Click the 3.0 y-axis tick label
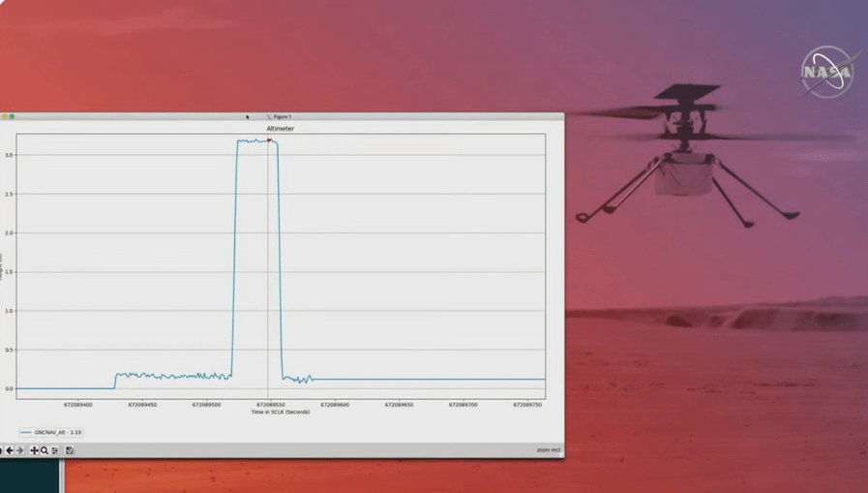Screen dimensions: 868x493 [x=9, y=155]
